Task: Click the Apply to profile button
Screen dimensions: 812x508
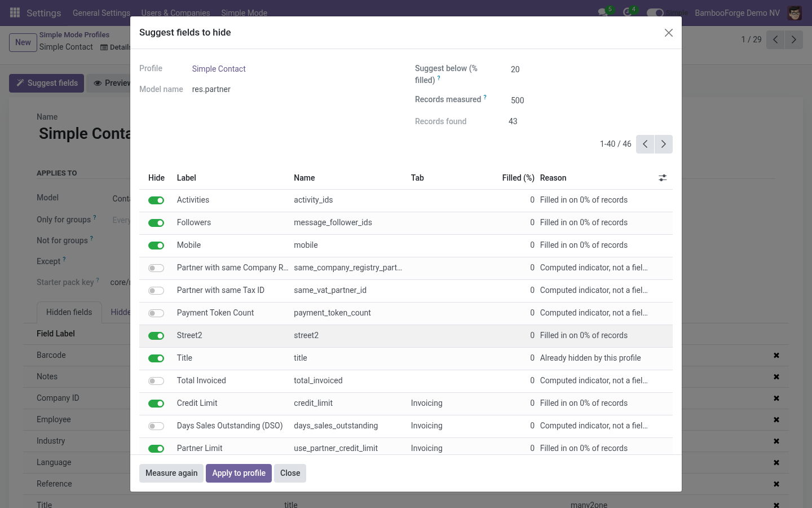Action: 239,473
